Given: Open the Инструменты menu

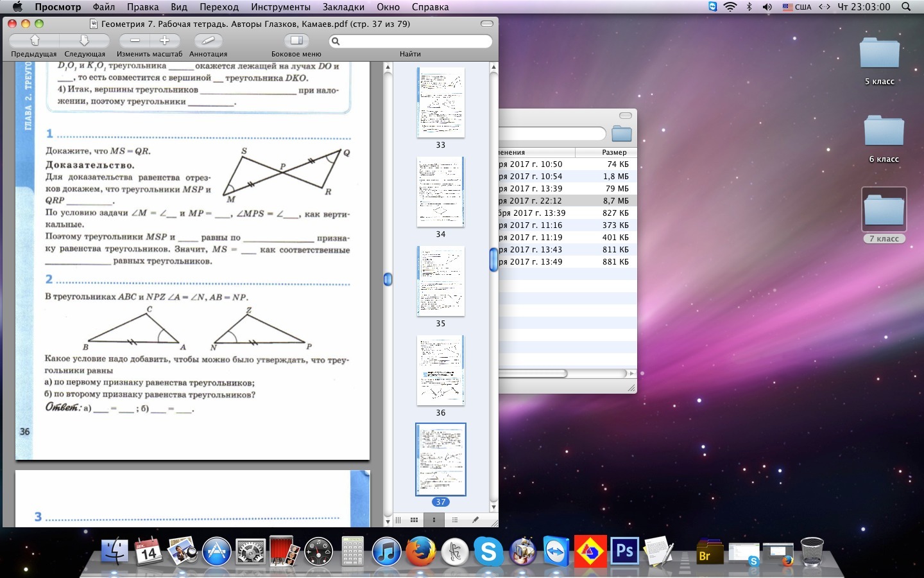Looking at the screenshot, I should 280,7.
